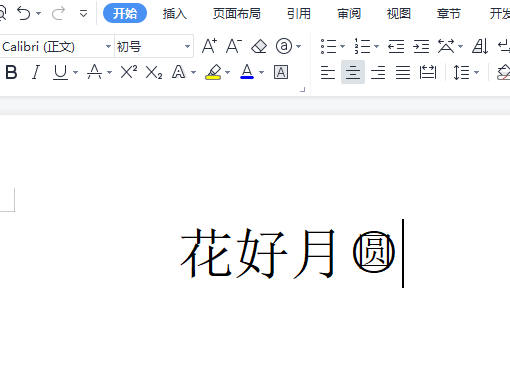The image size is (510, 380).
Task: Switch to the 引用 tab
Action: click(299, 14)
